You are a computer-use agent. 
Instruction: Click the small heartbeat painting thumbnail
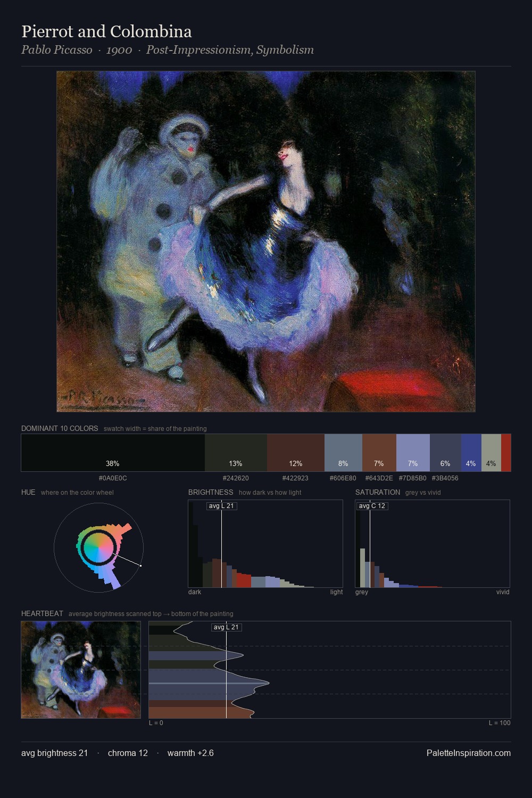point(81,670)
